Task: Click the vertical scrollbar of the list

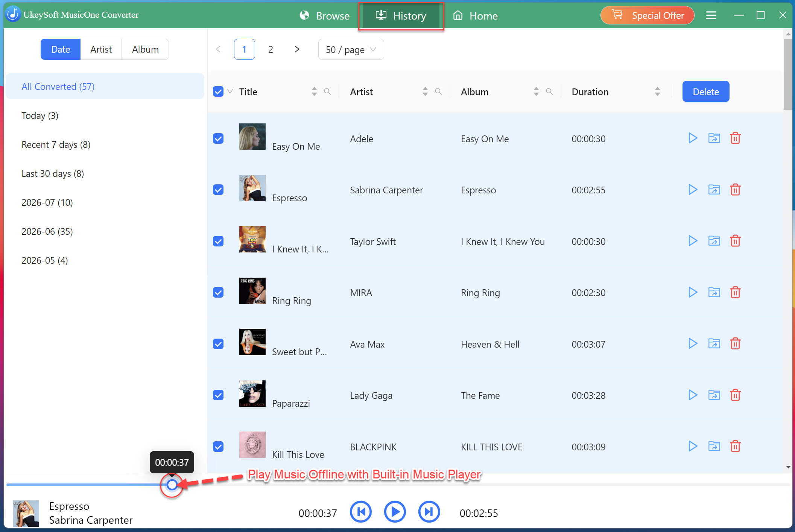Action: tap(787, 75)
